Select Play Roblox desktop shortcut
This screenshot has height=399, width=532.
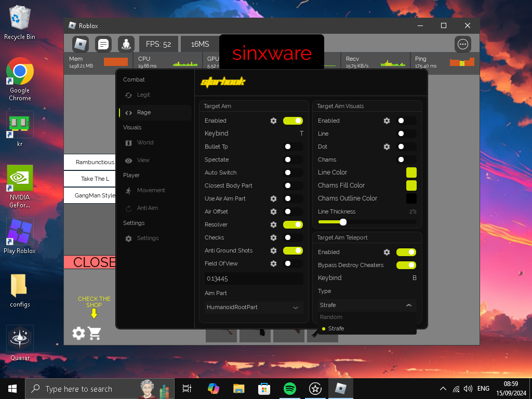click(20, 236)
